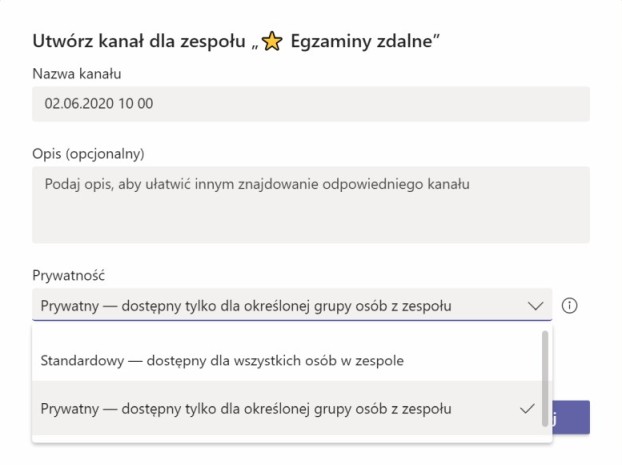Click empty lower area of description box
The height and width of the screenshot is (465, 622).
(311, 222)
